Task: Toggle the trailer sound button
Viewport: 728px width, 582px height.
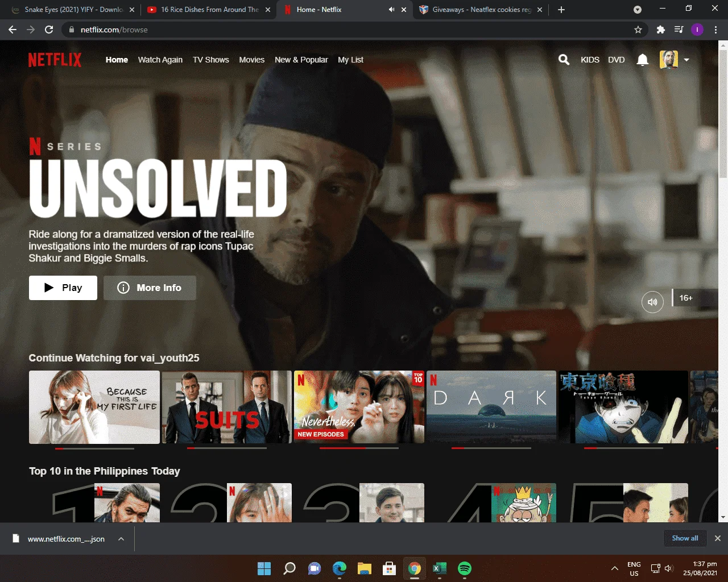Action: pyautogui.click(x=652, y=302)
